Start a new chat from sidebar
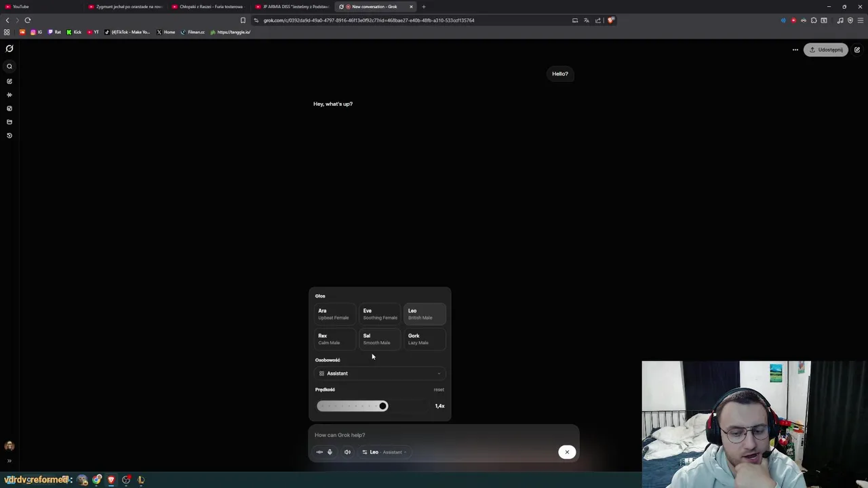Screen dimensions: 868x488 pyautogui.click(x=9, y=81)
